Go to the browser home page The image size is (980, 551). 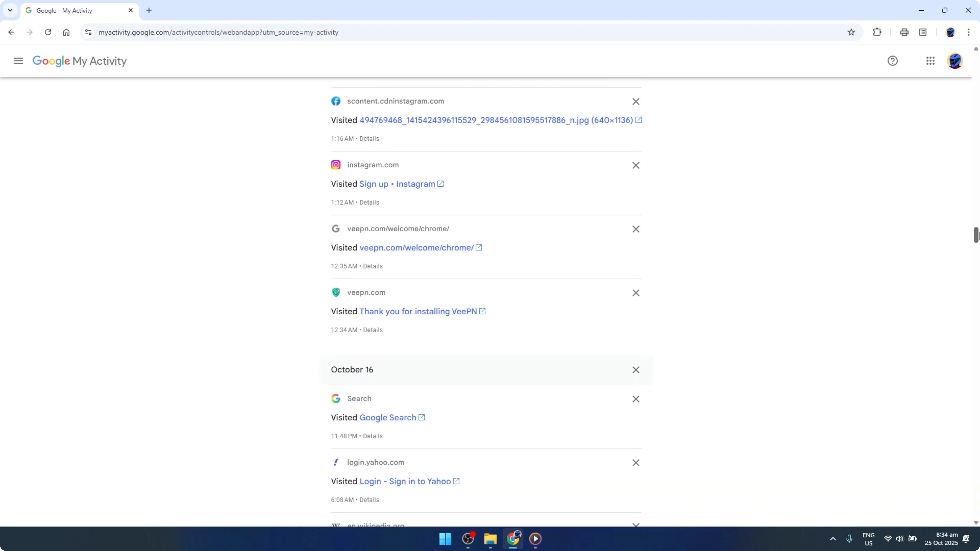(x=66, y=32)
